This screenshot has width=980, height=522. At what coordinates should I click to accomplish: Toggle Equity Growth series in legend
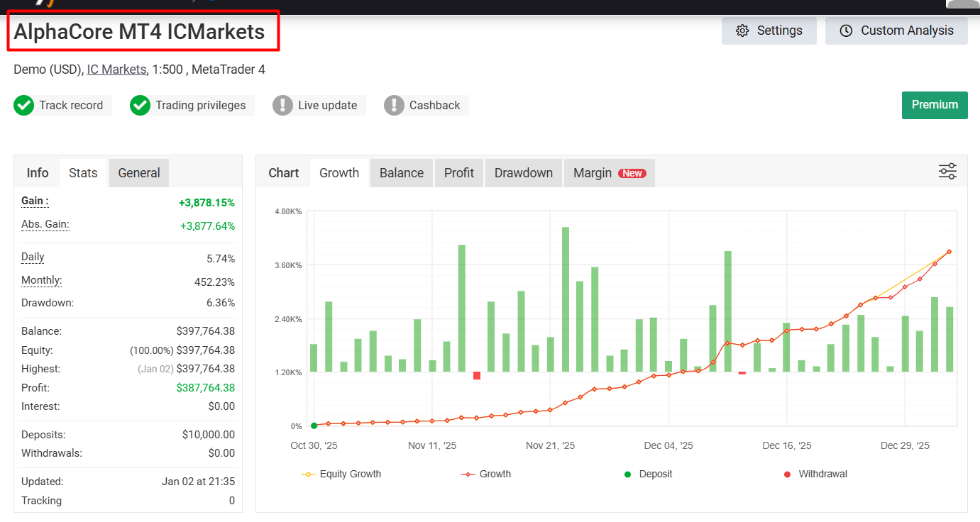(x=341, y=474)
